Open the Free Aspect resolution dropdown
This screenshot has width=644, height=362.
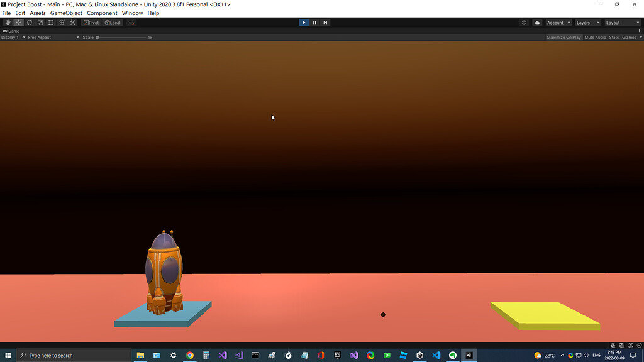53,37
